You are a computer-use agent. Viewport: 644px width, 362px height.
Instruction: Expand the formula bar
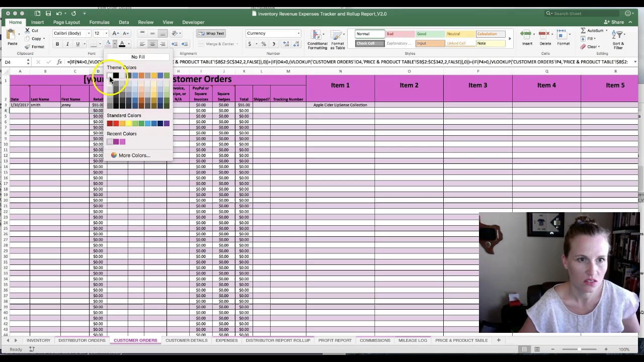[635, 62]
